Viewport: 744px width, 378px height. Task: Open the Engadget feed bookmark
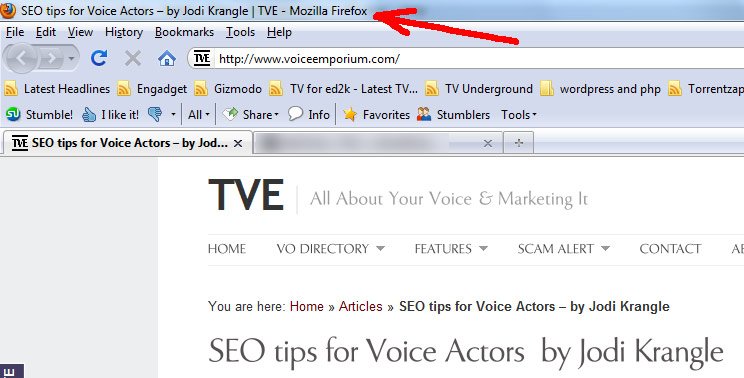[152, 89]
